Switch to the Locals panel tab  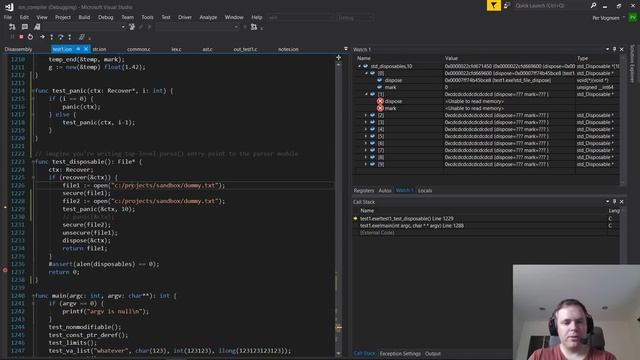tap(425, 191)
